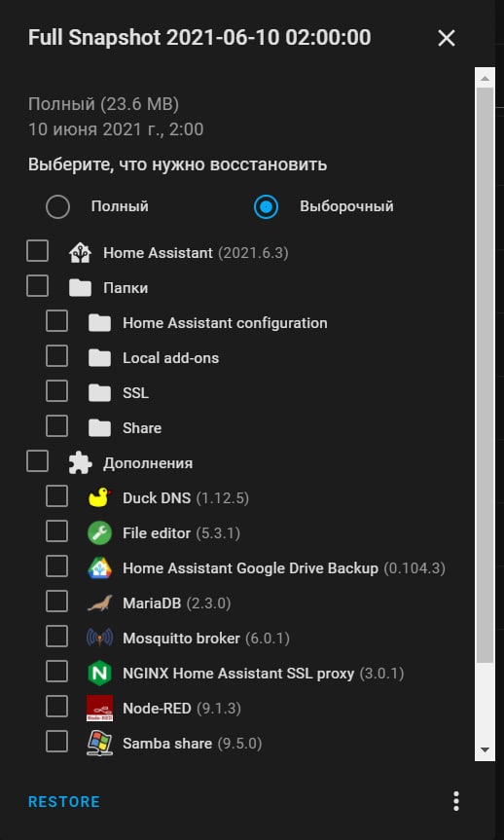Check the Home Assistant (2021.6.3) checkbox
This screenshot has width=504, height=840.
click(x=38, y=251)
